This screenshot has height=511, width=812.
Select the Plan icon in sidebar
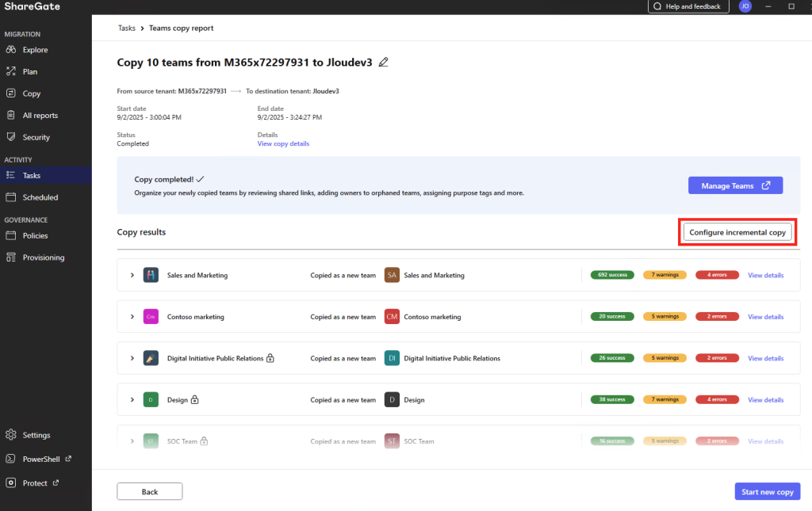coord(11,71)
